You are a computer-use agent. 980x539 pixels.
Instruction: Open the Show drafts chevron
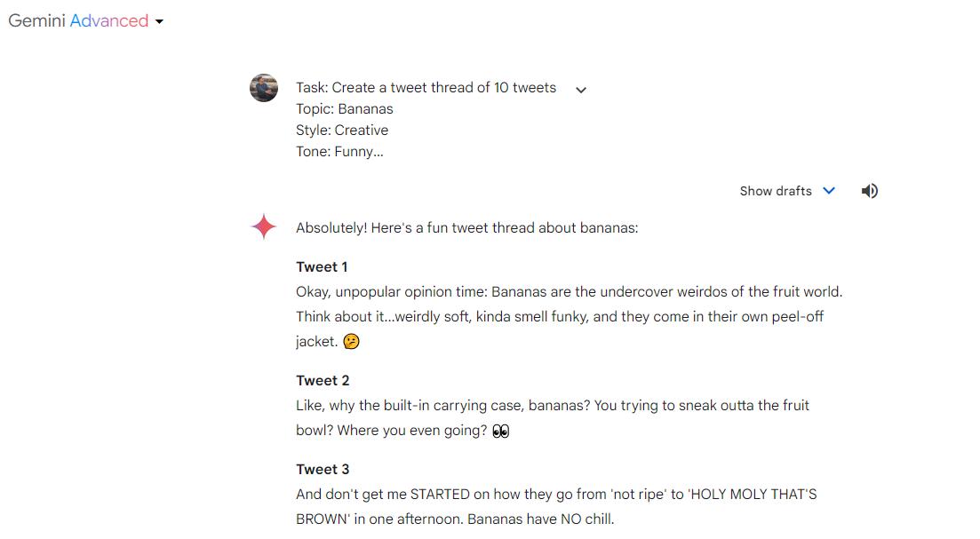point(829,191)
